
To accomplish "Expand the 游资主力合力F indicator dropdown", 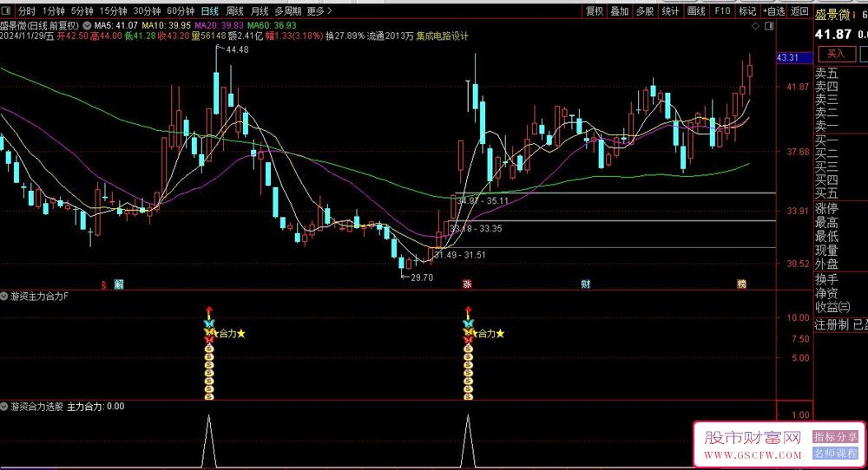I will pos(4,297).
